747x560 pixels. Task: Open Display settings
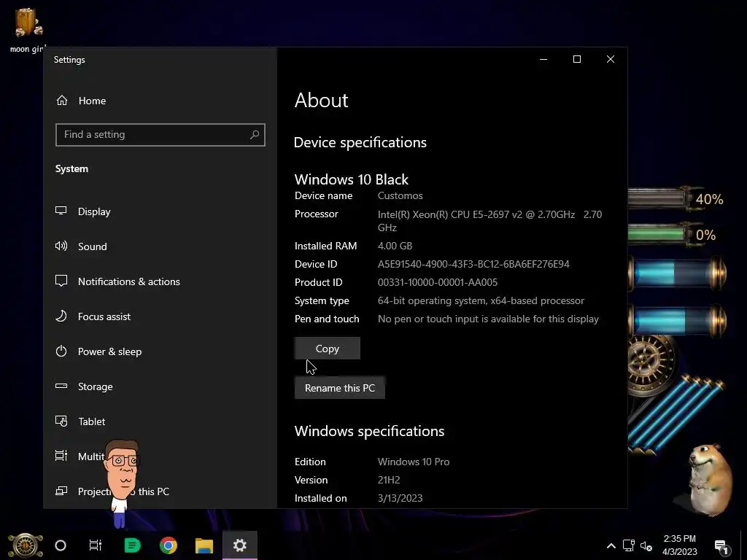[x=94, y=211]
